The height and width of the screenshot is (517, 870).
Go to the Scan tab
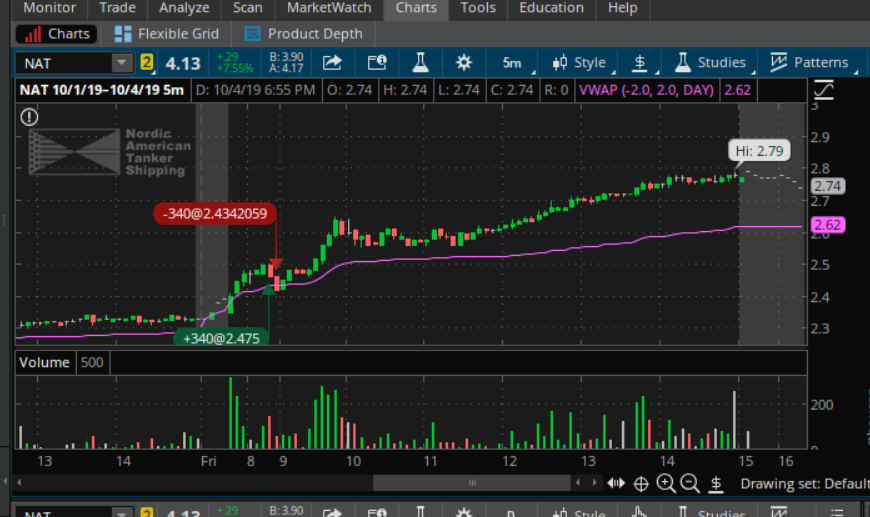click(247, 8)
